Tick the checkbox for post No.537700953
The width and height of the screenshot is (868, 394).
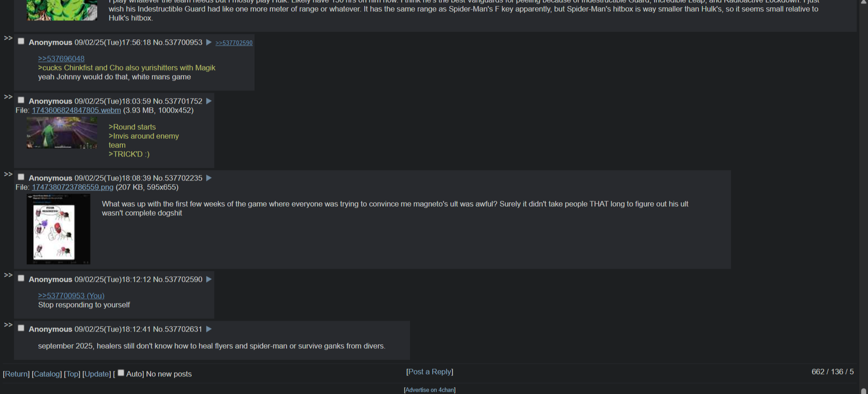[x=21, y=41]
